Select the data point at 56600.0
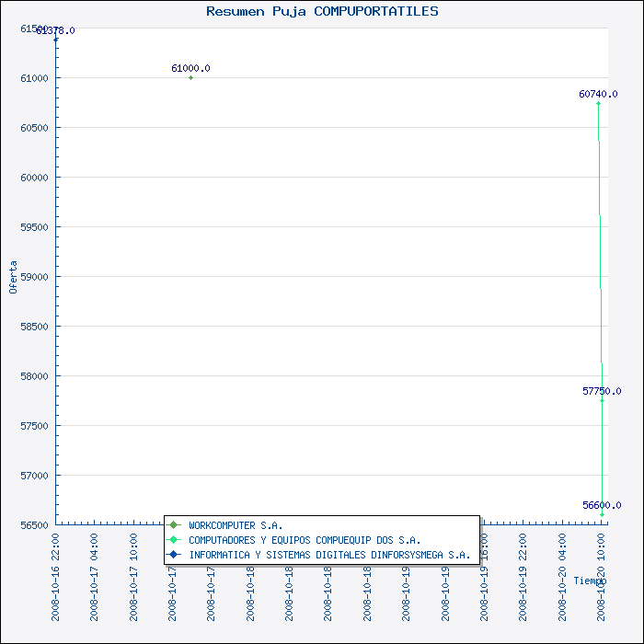Viewport: 644px width, 644px height. tap(603, 514)
